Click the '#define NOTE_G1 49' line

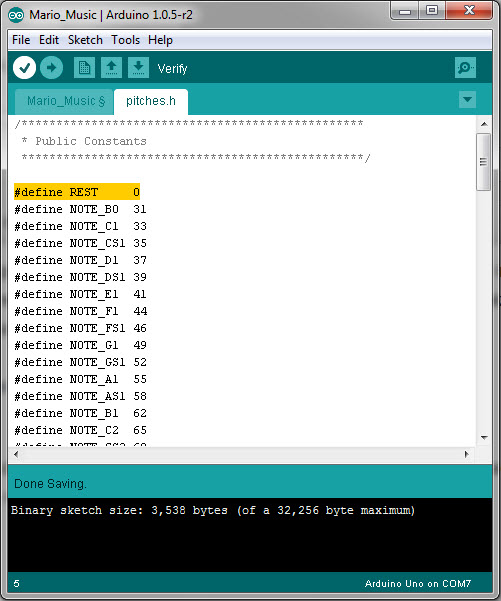tap(80, 345)
